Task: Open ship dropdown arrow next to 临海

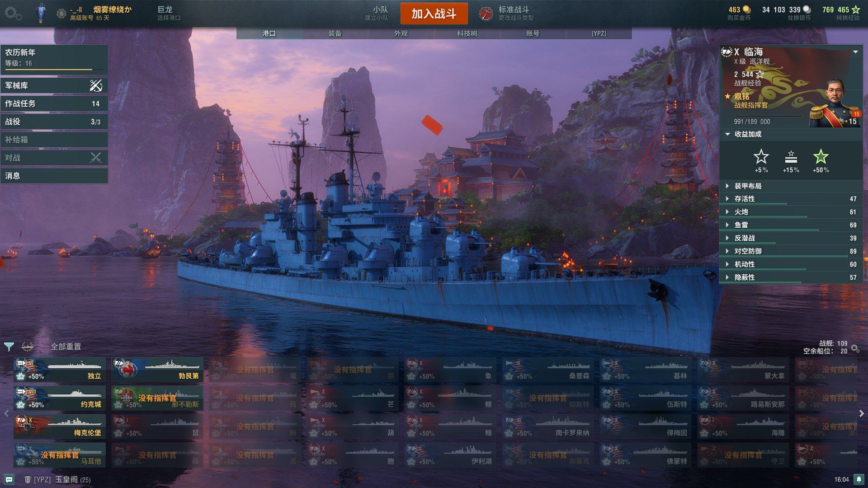Action: [x=855, y=52]
